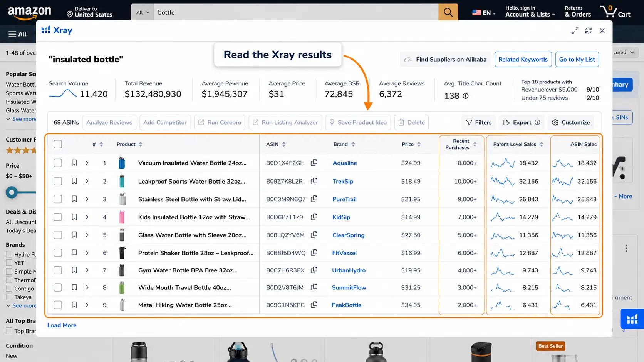Tick the Contigo brand filter checkbox

click(9, 289)
